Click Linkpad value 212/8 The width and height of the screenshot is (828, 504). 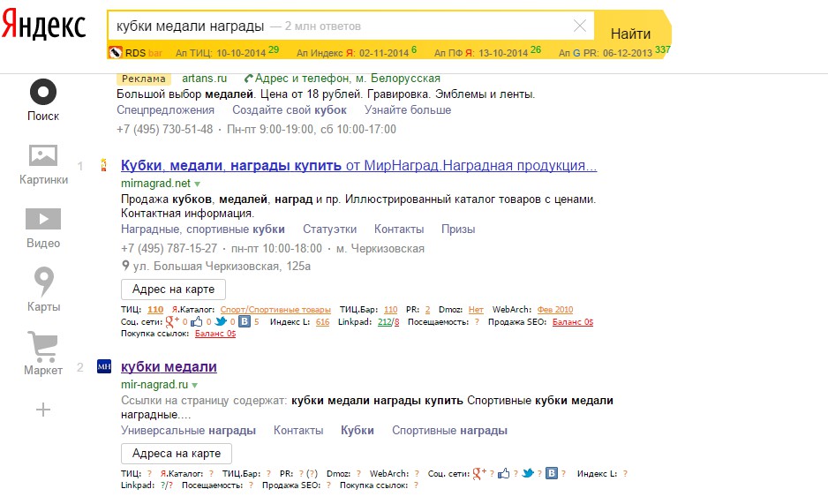(388, 322)
